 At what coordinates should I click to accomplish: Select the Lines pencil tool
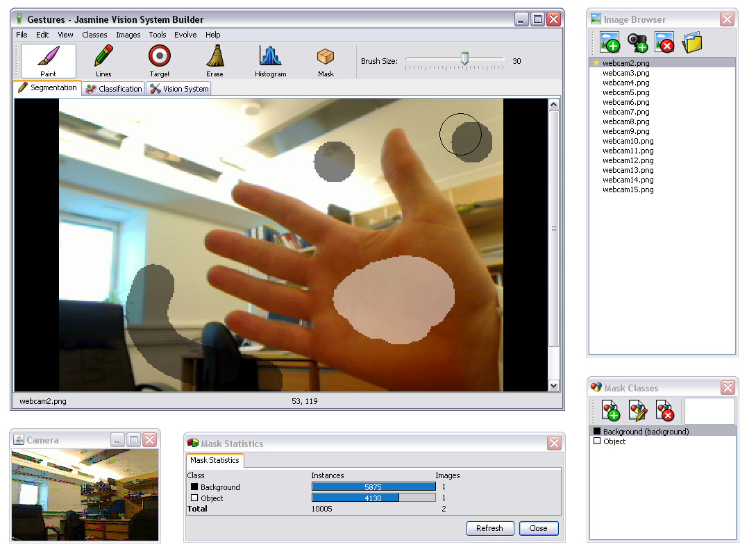coord(103,60)
